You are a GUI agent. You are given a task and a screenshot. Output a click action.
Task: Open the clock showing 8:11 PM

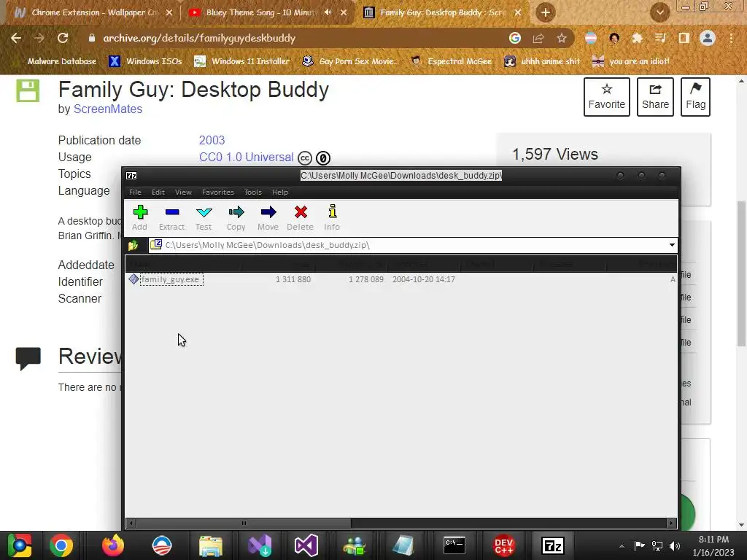(713, 545)
